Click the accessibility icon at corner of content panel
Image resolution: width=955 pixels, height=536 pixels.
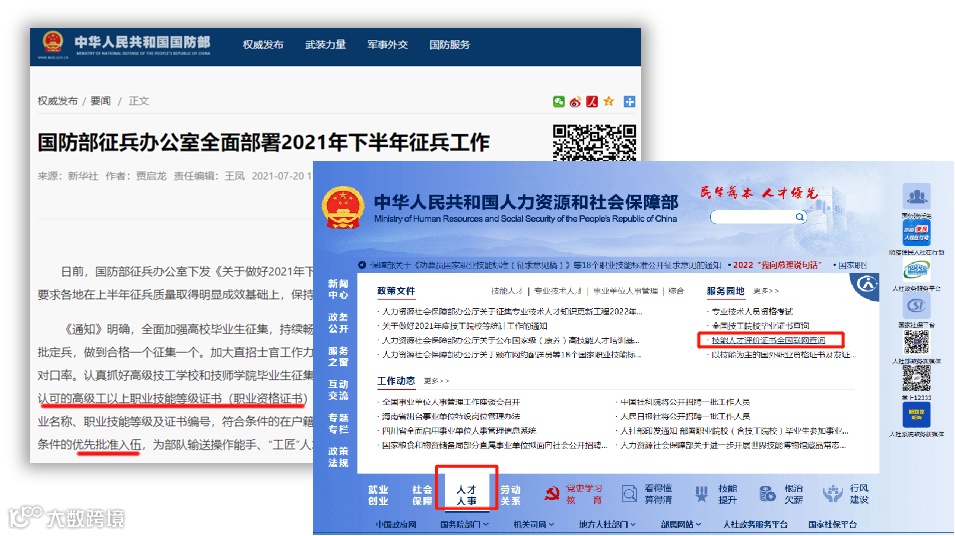click(867, 284)
